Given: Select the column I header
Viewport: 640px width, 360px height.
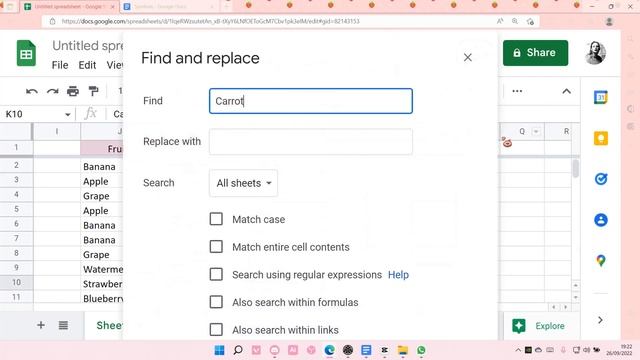Looking at the screenshot, I should pos(57,131).
